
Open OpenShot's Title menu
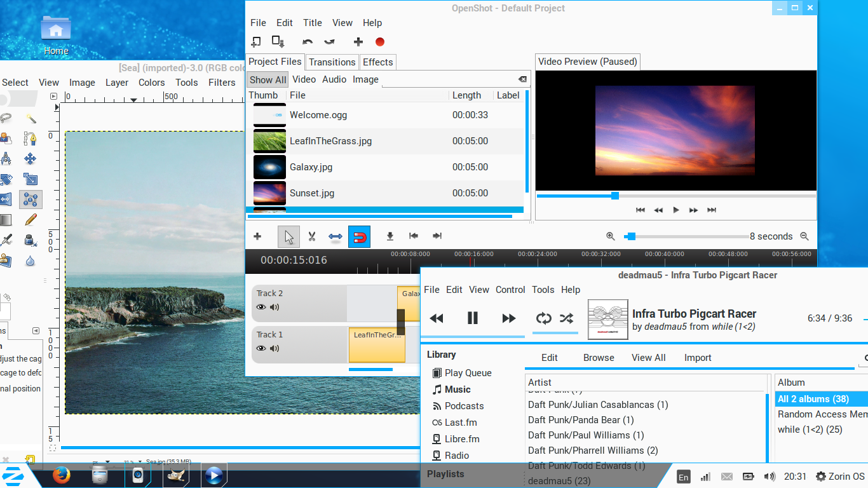tap(312, 22)
